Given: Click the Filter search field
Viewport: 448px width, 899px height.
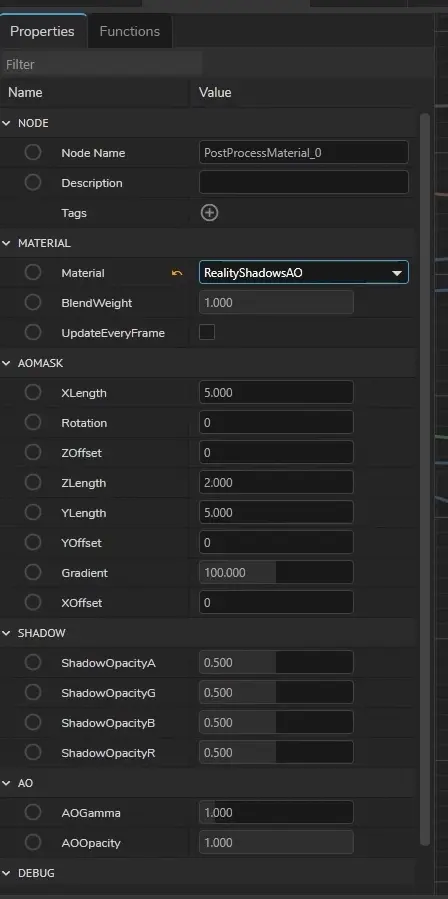Looking at the screenshot, I should [x=102, y=64].
